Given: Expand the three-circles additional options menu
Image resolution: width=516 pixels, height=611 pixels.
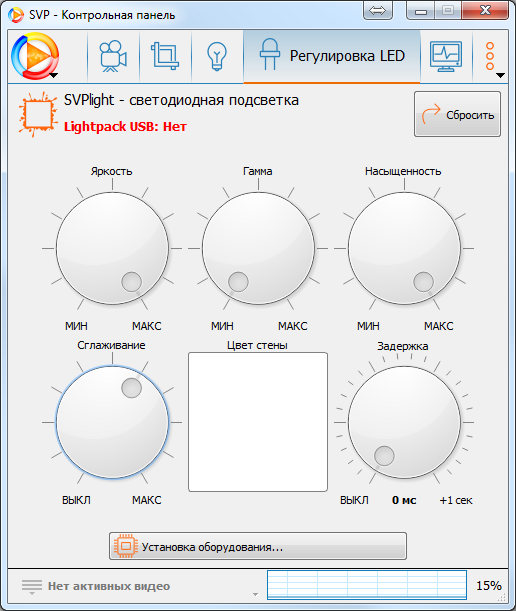Looking at the screenshot, I should [x=491, y=57].
